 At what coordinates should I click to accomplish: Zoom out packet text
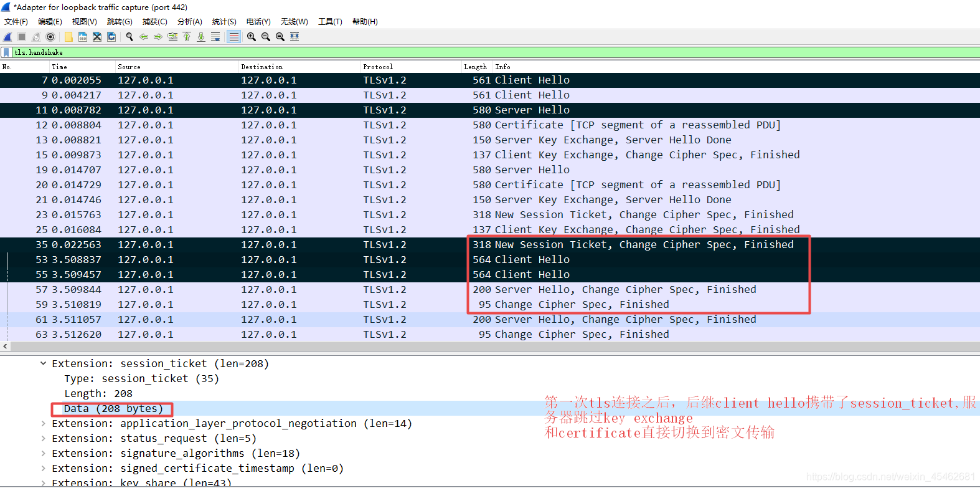point(266,37)
